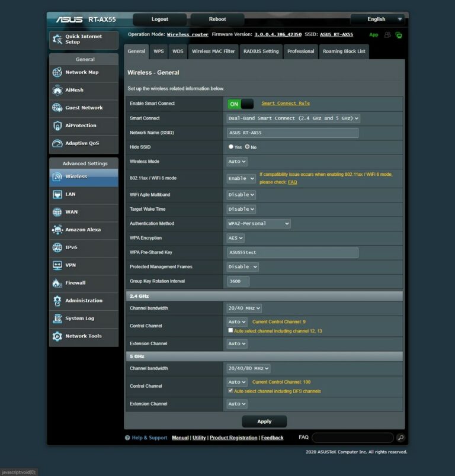Open the Wireless Mode dropdown

pos(236,162)
